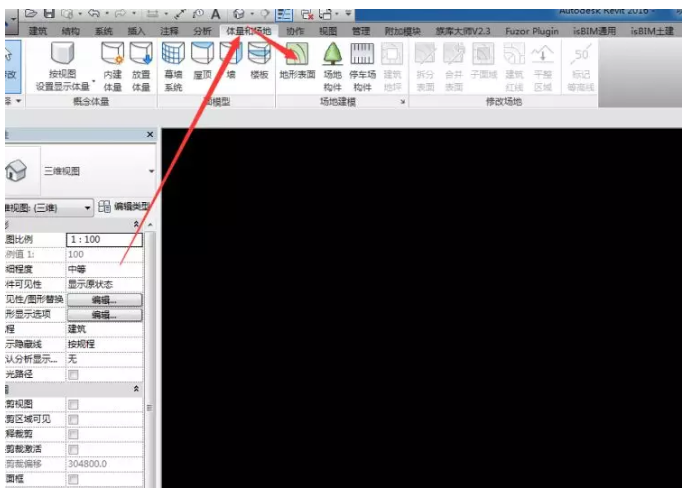Select the 放置体量 tool
688x494 pixels.
point(141,66)
